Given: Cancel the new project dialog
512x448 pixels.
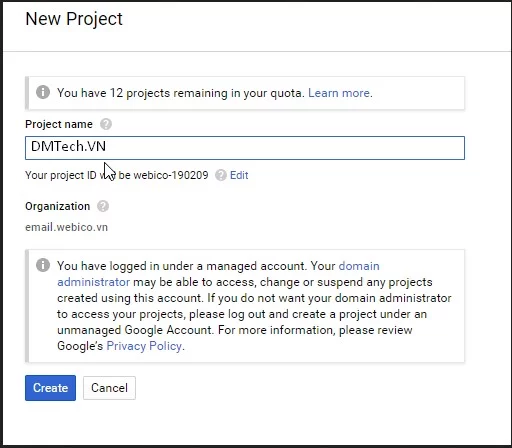Looking at the screenshot, I should (x=109, y=388).
